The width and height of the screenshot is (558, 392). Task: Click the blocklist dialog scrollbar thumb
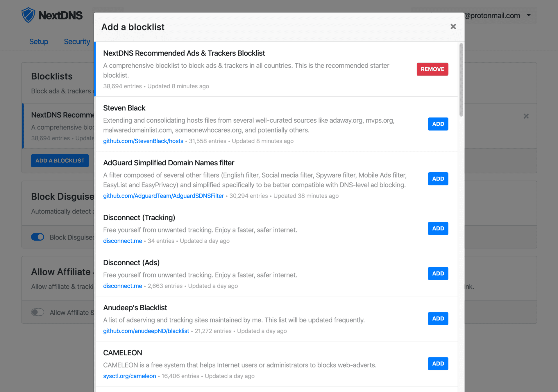pos(461,80)
